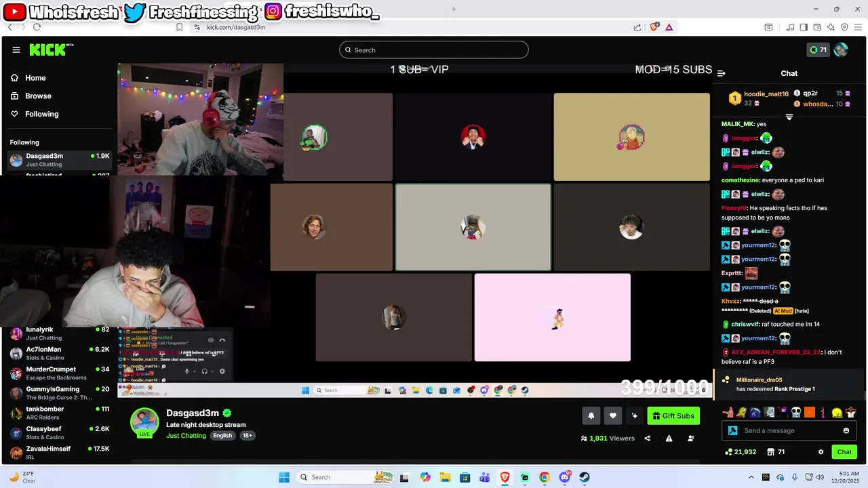Open Google Chrome from the taskbar

(x=545, y=477)
